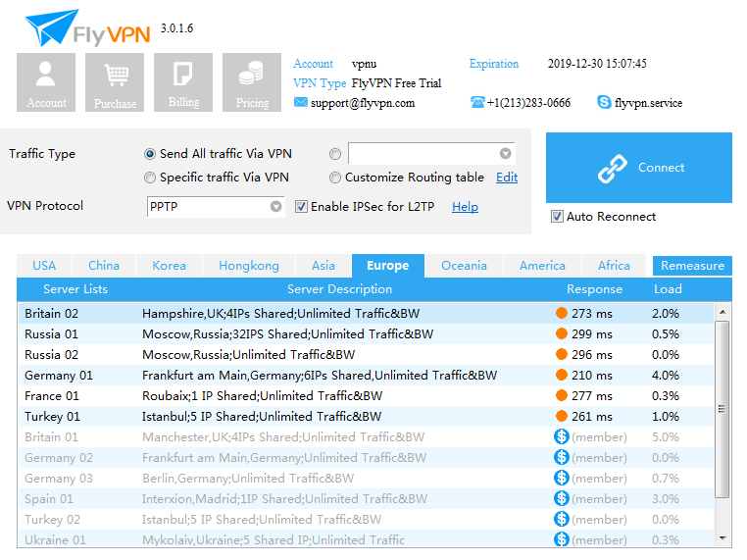Click orange status dot for France 01

[562, 395]
